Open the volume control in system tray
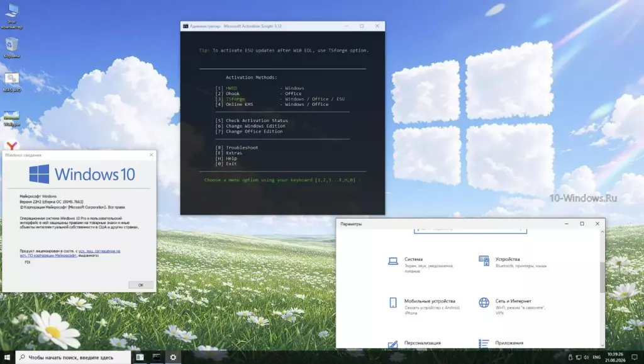 click(x=586, y=357)
